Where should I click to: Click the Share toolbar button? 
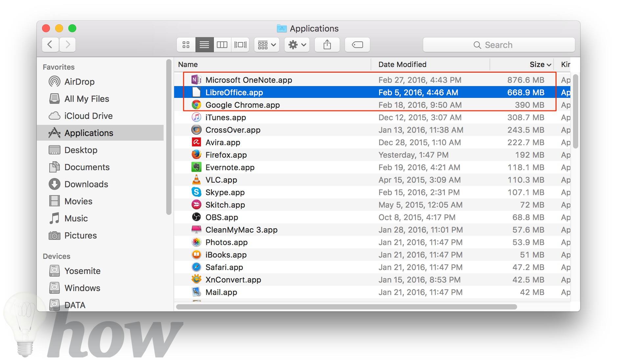[327, 45]
